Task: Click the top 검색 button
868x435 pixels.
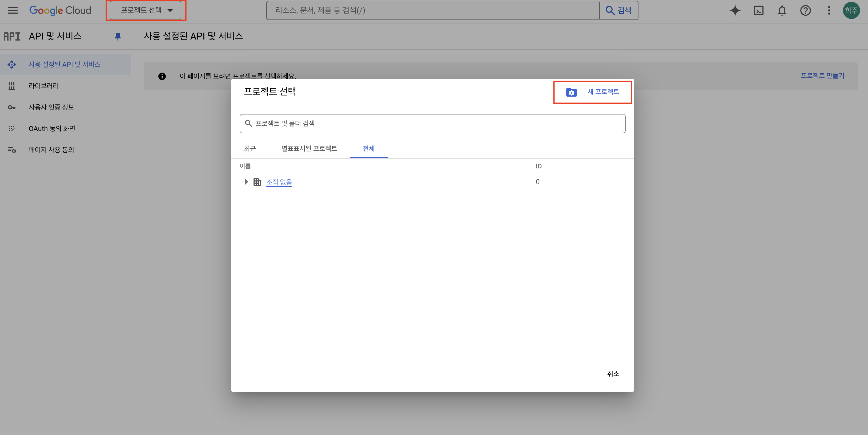Action: coord(619,10)
